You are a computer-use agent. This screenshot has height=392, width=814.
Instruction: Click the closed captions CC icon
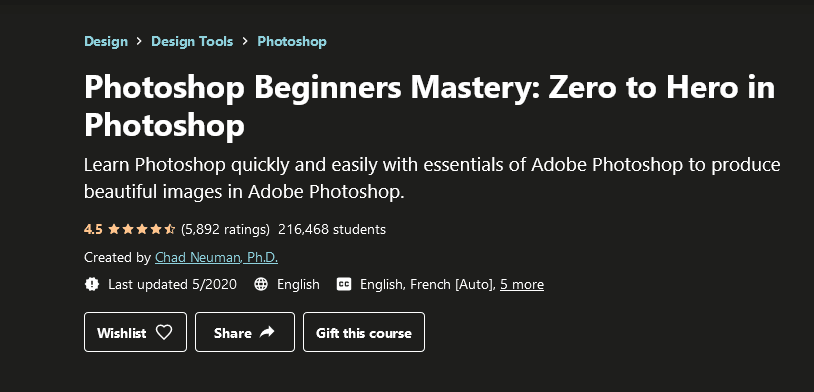[x=344, y=285]
